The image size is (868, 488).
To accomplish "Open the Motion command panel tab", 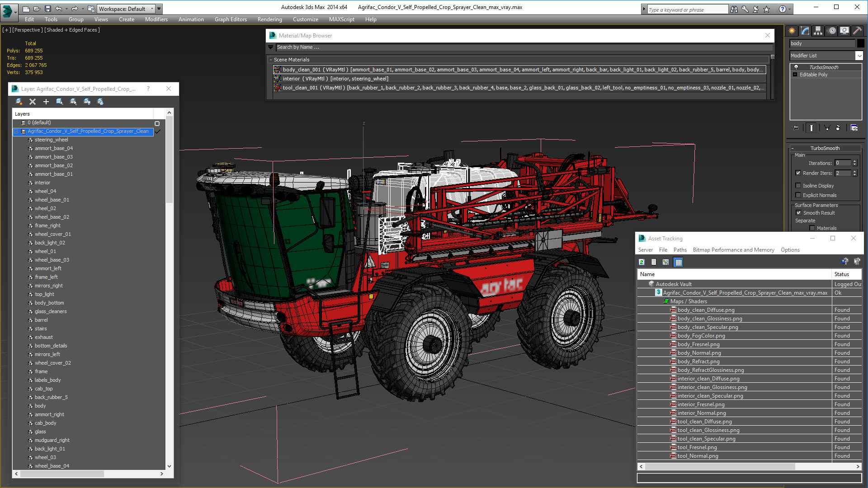I will 832,31.
